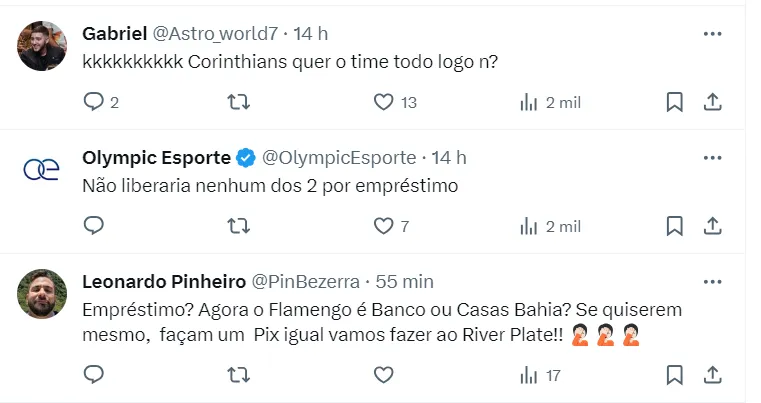
Task: Bookmark the Olympic Esporte tweet
Action: (675, 226)
